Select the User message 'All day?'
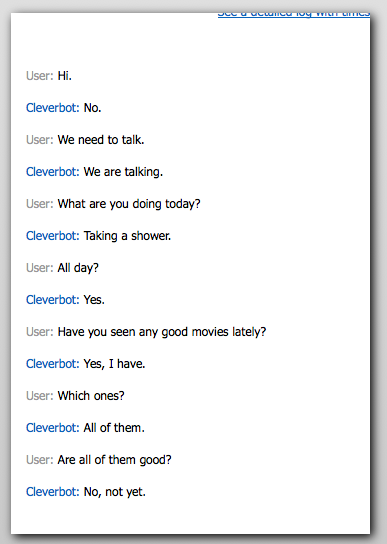Viewport: 387px width, 544px height. point(78,268)
